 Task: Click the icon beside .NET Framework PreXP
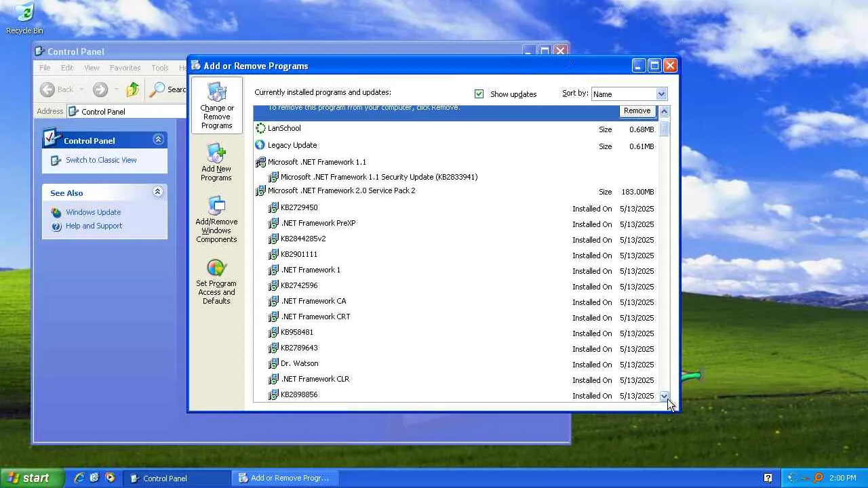point(273,223)
